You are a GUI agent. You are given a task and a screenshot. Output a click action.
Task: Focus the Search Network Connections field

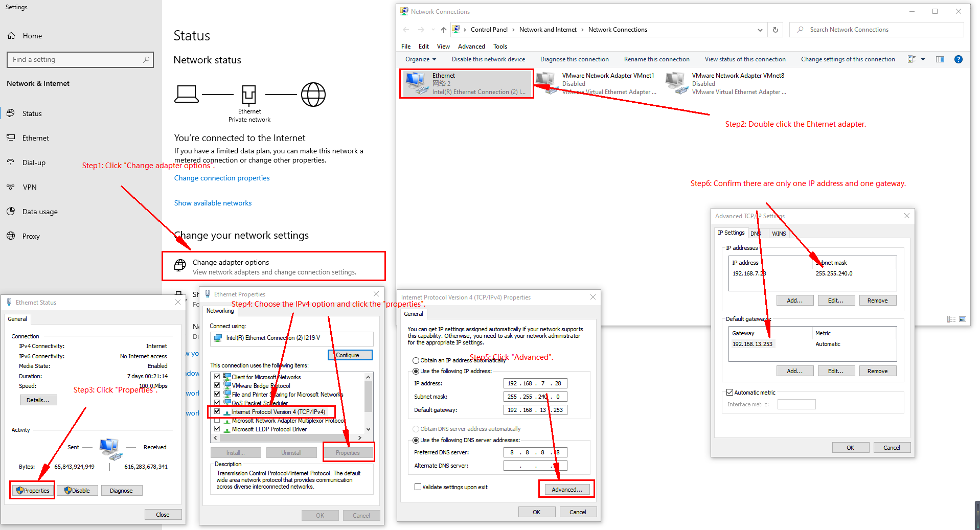click(877, 30)
